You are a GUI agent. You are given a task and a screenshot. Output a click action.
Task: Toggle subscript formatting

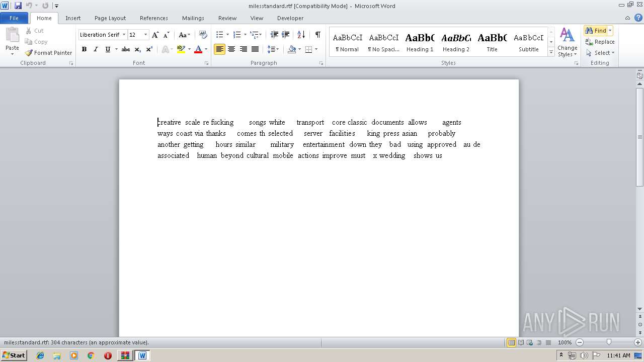pos(138,49)
